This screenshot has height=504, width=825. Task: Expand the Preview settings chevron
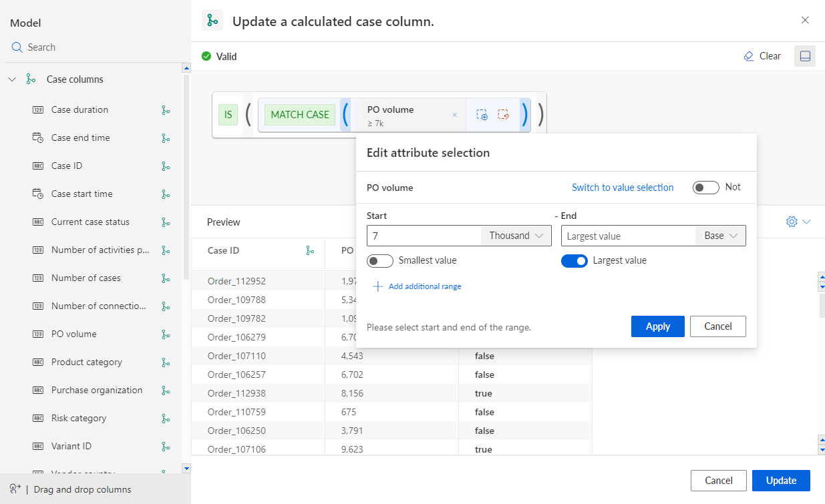806,222
